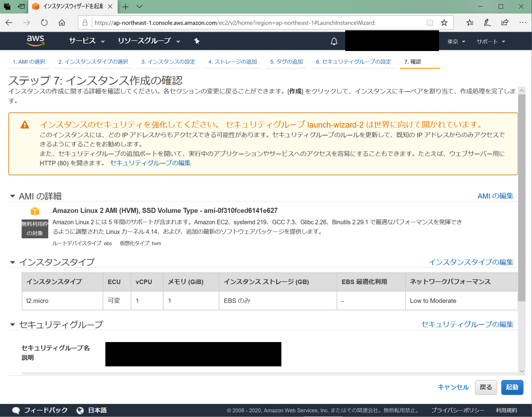532x417 pixels.
Task: Click the EBS のみ table cell
Action: pyautogui.click(x=278, y=301)
